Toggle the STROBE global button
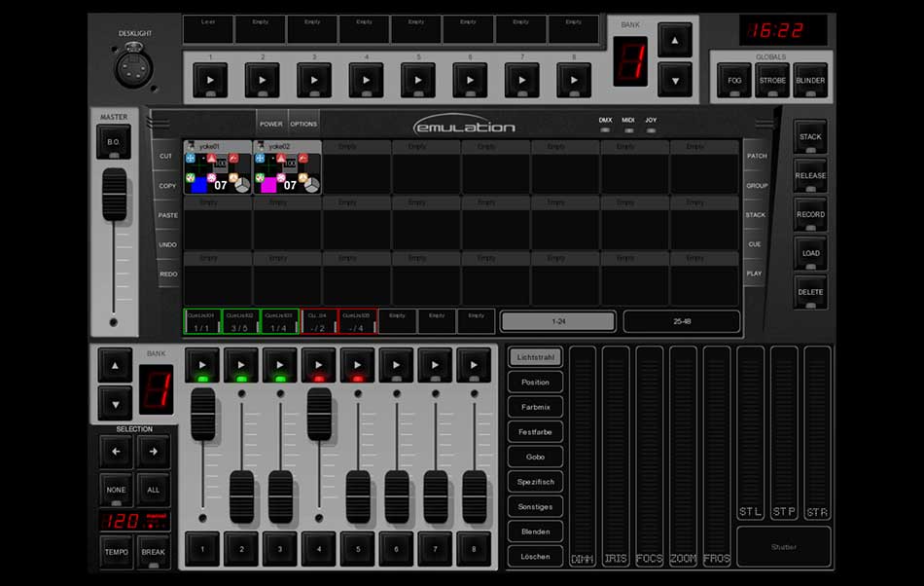Image resolution: width=924 pixels, height=586 pixels. (771, 80)
